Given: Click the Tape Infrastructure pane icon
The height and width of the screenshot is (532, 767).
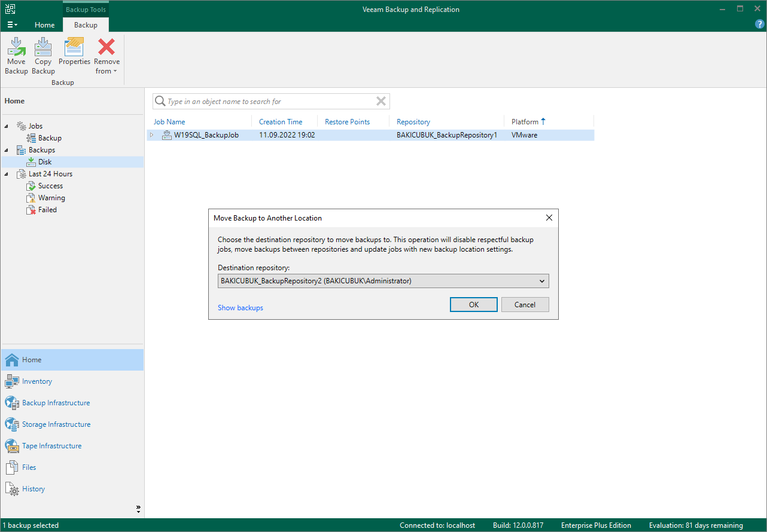Looking at the screenshot, I should click(x=12, y=446).
